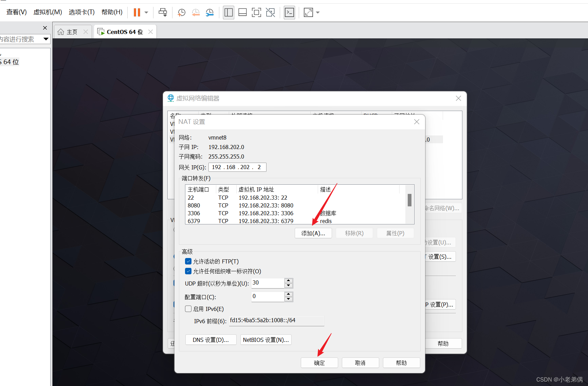Enter full screen mode icon

256,13
